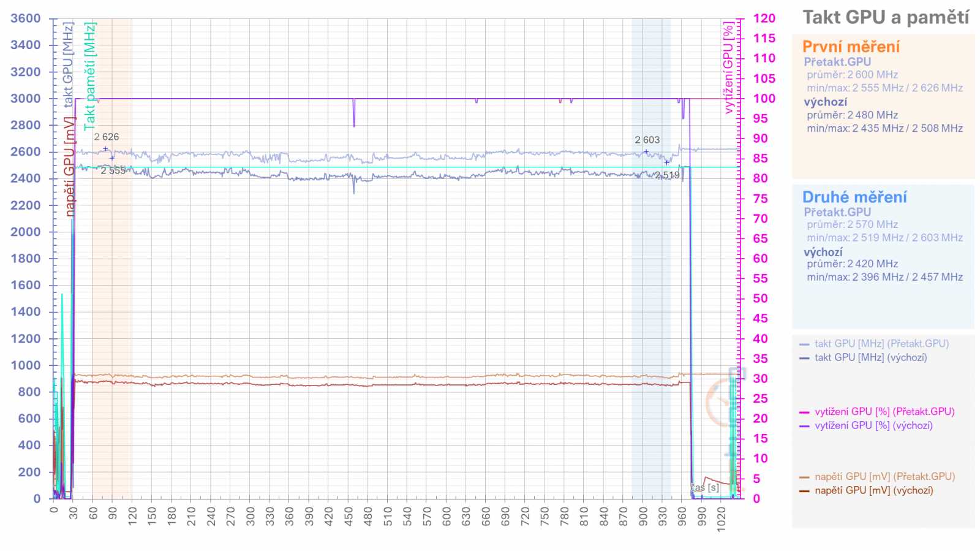Click right axis tick '85'
Image resolution: width=980 pixels, height=551 pixels.
[760, 159]
